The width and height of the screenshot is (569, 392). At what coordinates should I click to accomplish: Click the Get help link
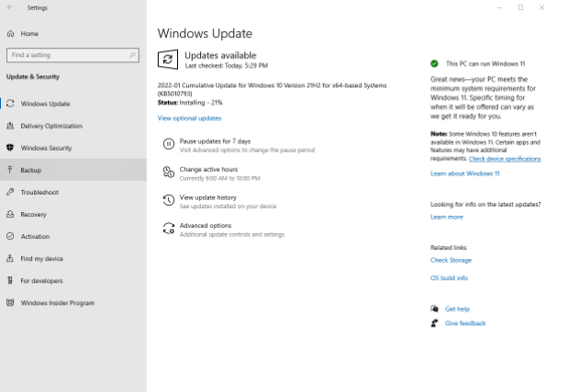tap(457, 308)
